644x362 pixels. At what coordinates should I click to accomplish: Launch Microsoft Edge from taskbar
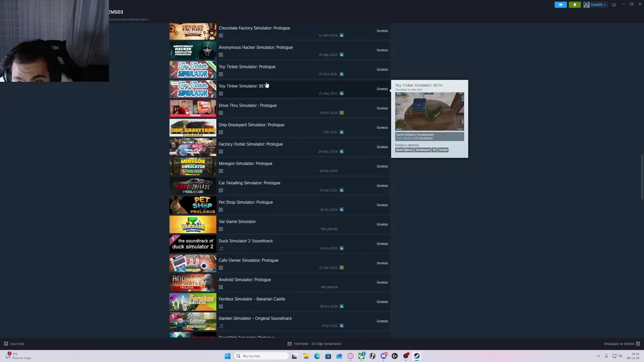click(317, 356)
